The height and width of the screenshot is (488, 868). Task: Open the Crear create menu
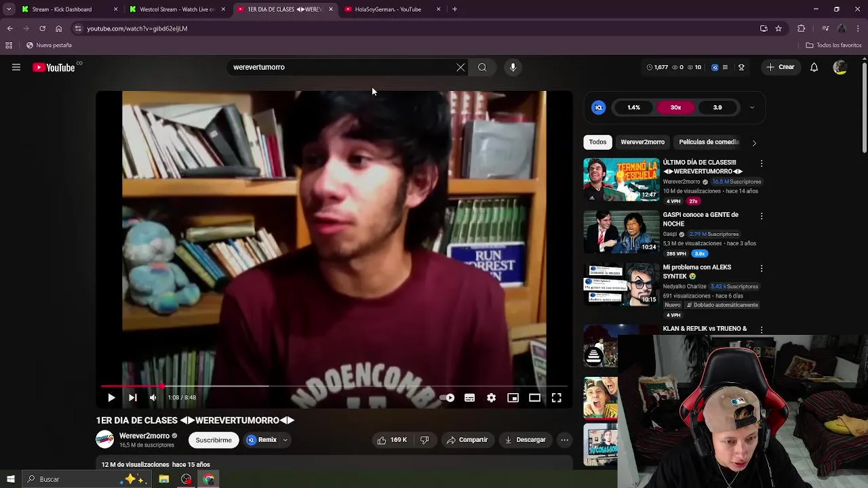click(x=780, y=67)
